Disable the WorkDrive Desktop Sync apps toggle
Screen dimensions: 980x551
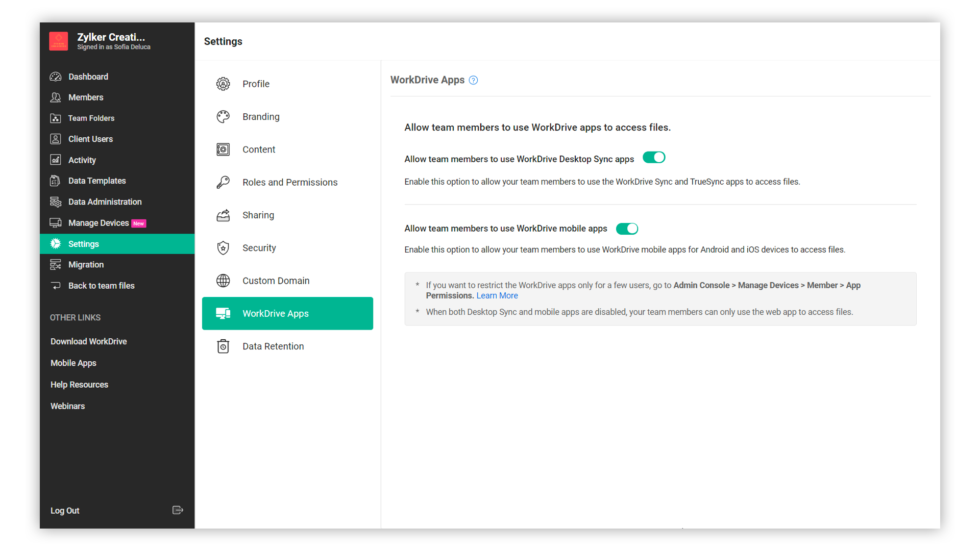[x=653, y=158]
